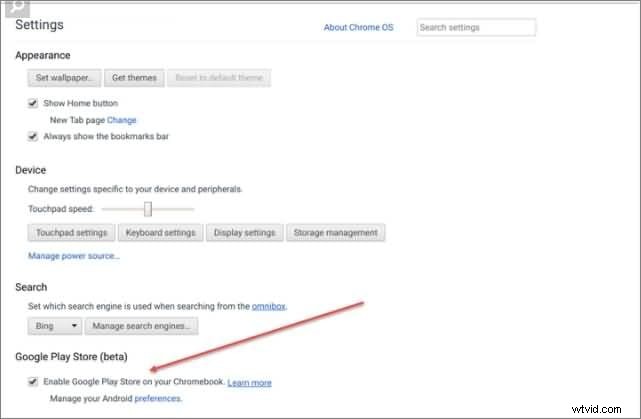Open Touchpad settings

(x=72, y=233)
